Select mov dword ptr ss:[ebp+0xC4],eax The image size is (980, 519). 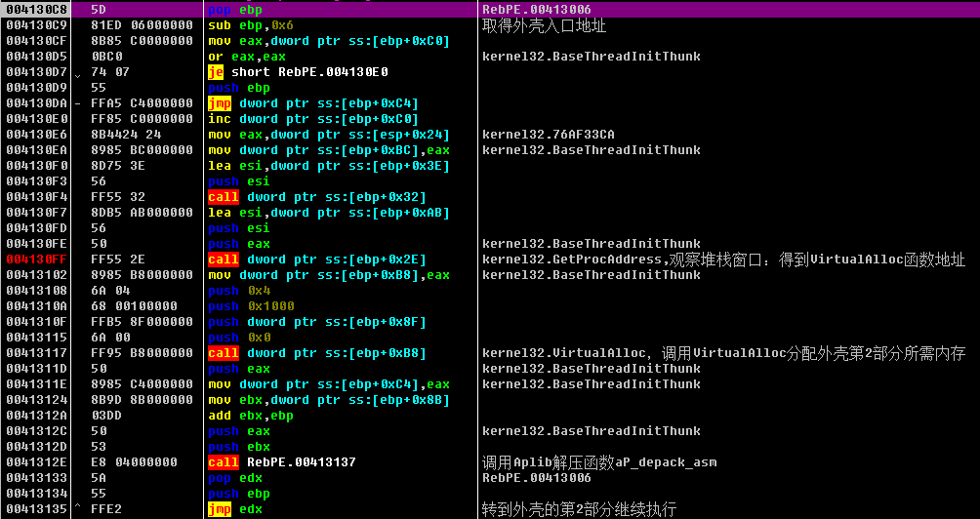click(328, 384)
